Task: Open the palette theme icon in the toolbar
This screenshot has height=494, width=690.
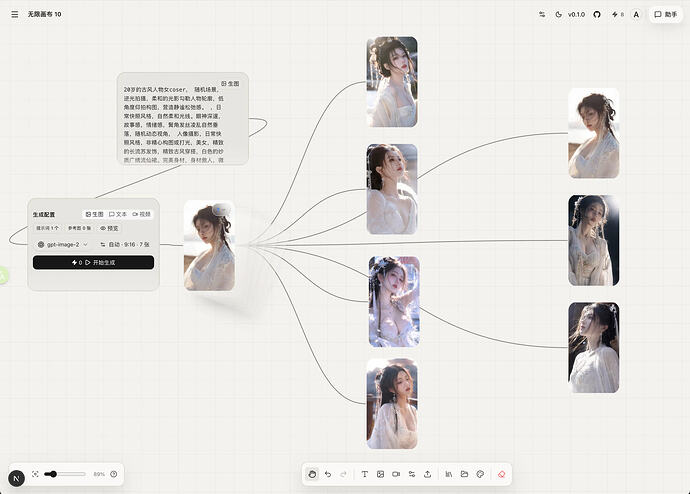Action: 480,474
